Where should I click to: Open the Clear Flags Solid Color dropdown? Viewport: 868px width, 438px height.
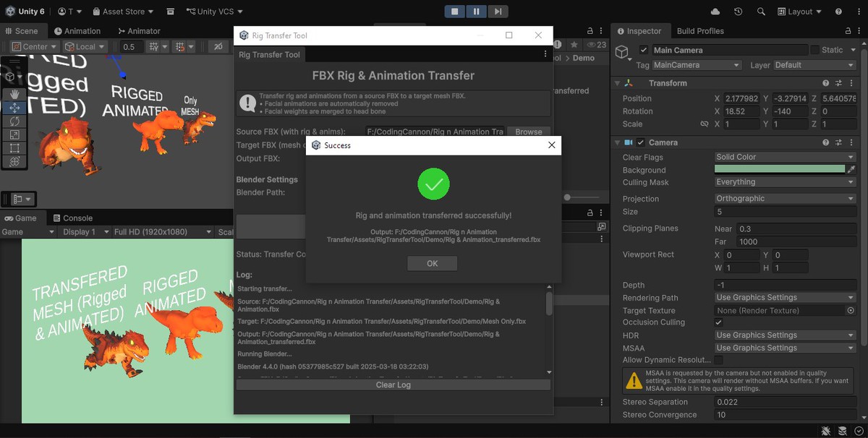785,157
